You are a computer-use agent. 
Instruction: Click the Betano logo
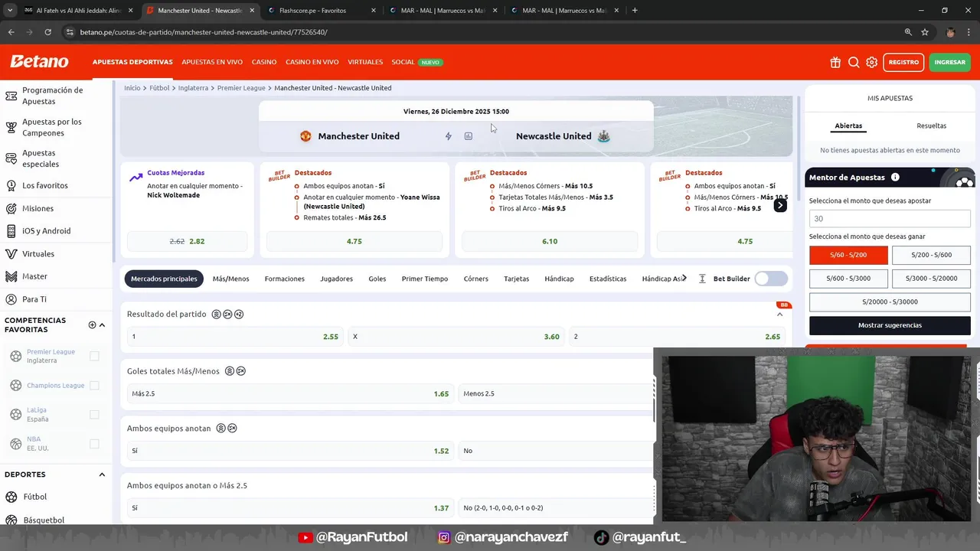point(39,62)
